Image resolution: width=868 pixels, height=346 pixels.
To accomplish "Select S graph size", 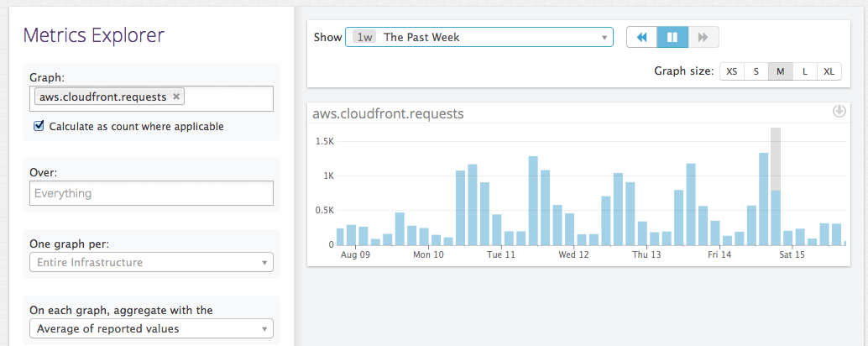I will (756, 71).
